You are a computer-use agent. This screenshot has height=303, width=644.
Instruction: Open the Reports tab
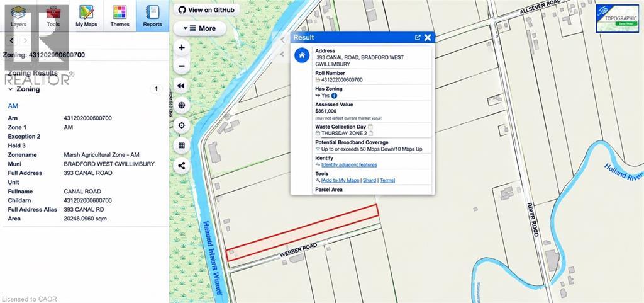[x=152, y=16]
